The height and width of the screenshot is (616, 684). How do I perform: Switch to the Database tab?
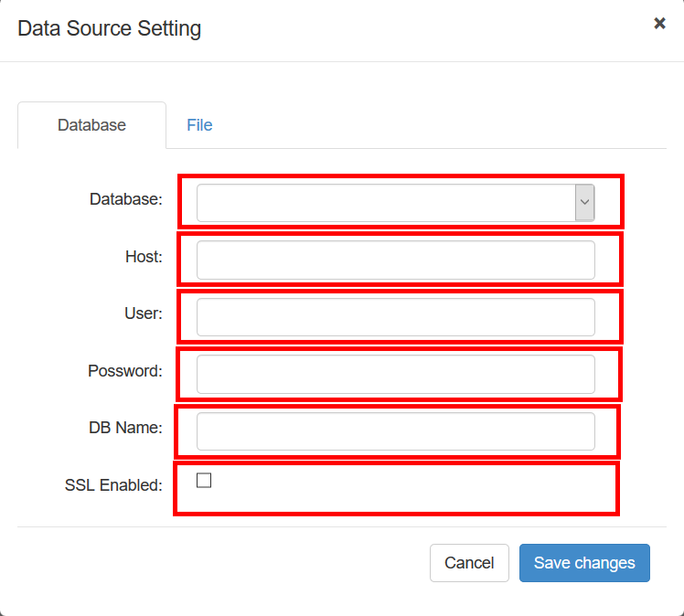click(x=91, y=125)
